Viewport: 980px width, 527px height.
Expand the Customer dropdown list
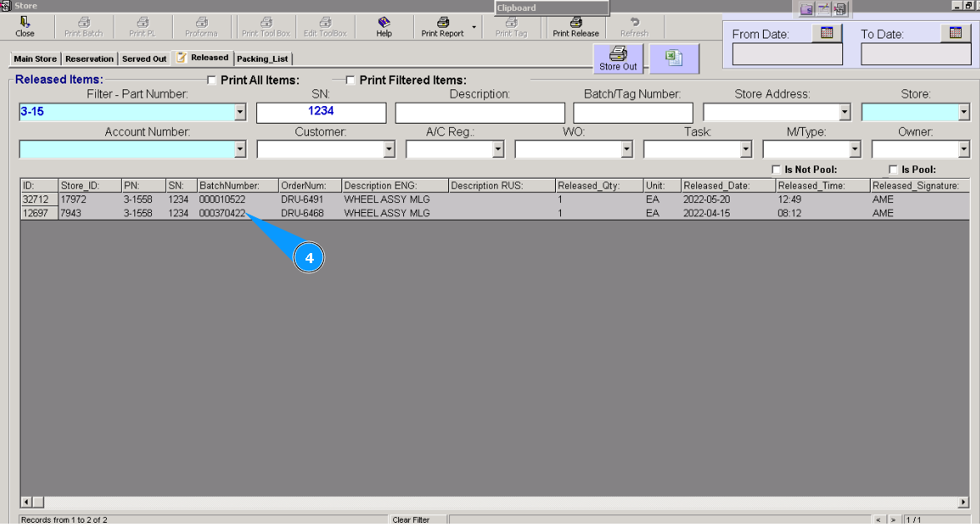(390, 149)
